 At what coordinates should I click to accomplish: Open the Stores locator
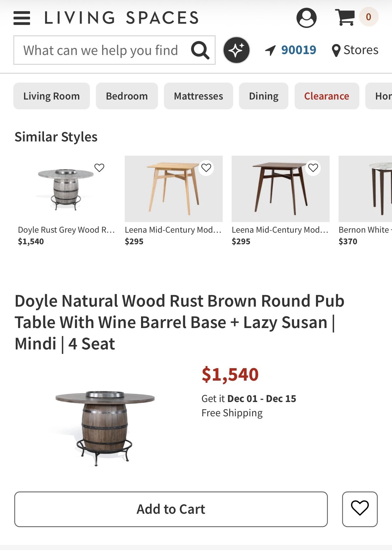click(355, 50)
